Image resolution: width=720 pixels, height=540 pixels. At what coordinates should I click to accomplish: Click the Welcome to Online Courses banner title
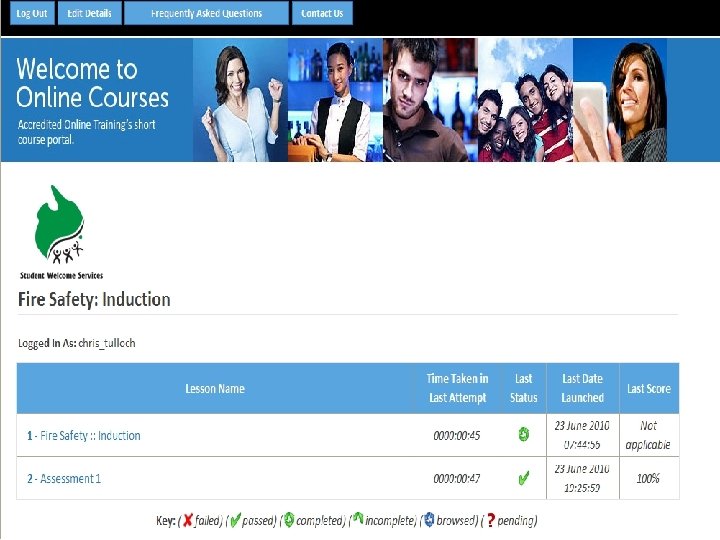coord(92,83)
